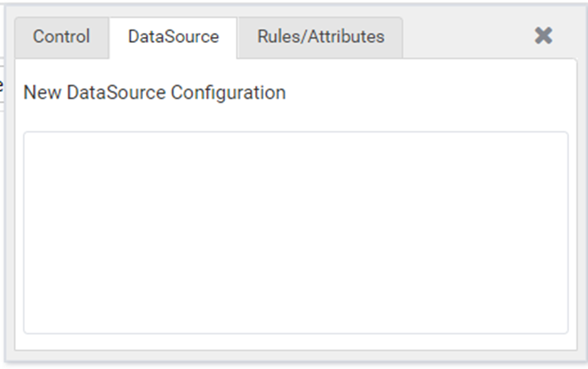The height and width of the screenshot is (369, 588).
Task: Show the Rules/Attributes settings
Action: click(320, 38)
